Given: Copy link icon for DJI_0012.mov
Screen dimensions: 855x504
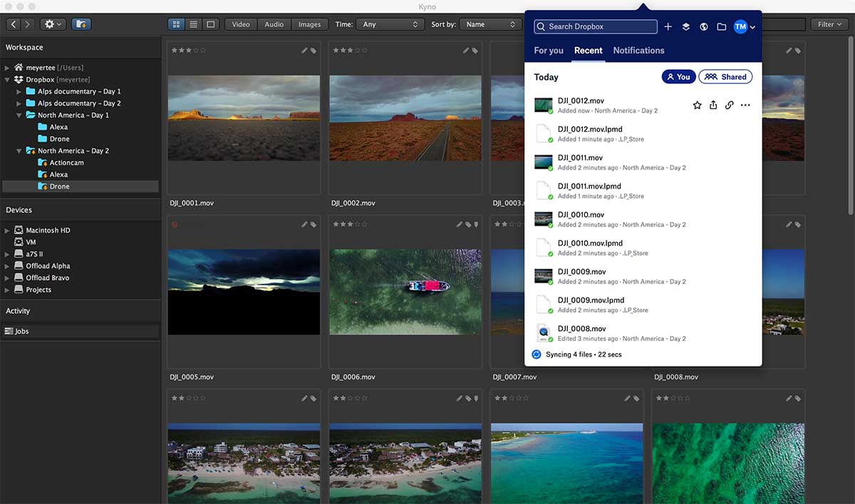Looking at the screenshot, I should click(x=729, y=105).
